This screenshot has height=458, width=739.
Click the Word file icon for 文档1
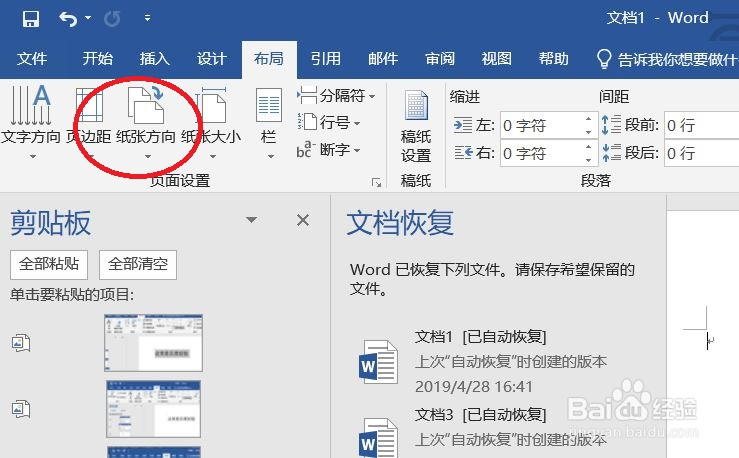(x=378, y=361)
